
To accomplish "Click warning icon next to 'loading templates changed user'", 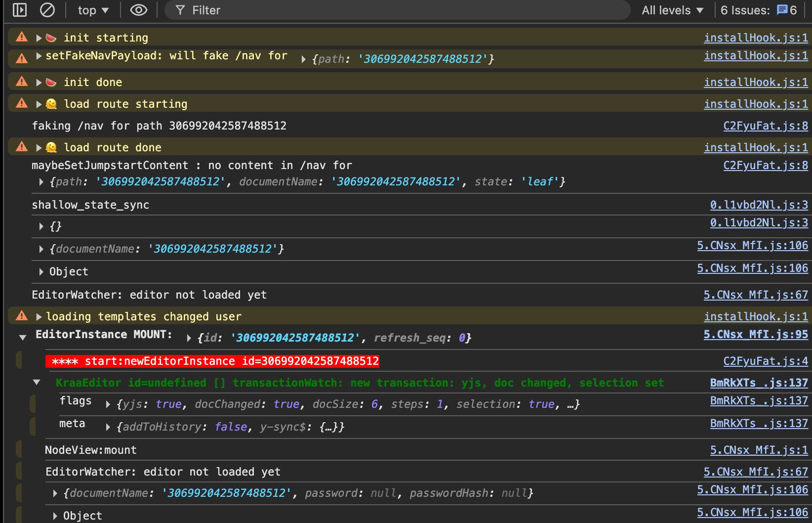I will 22,316.
